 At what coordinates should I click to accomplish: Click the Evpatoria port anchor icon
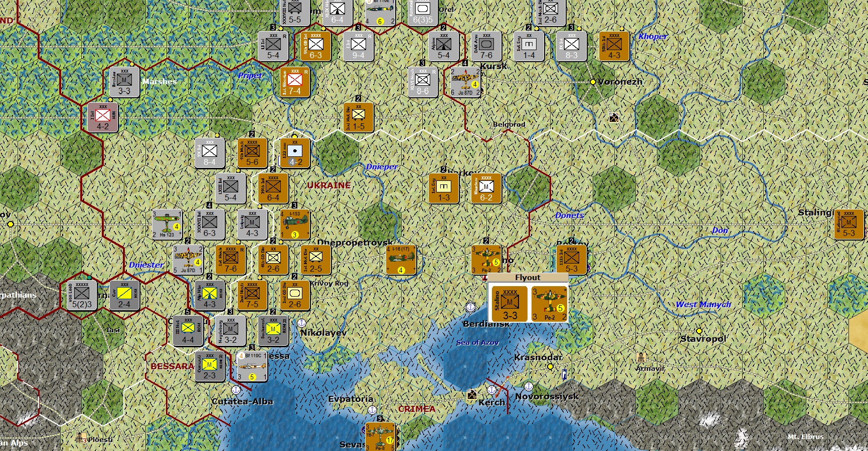[x=372, y=410]
